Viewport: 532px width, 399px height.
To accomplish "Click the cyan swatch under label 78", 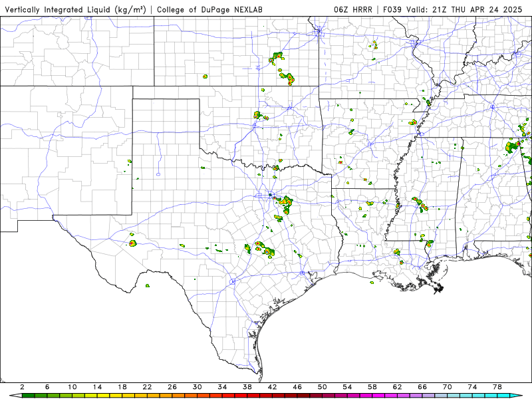I will coord(504,396).
